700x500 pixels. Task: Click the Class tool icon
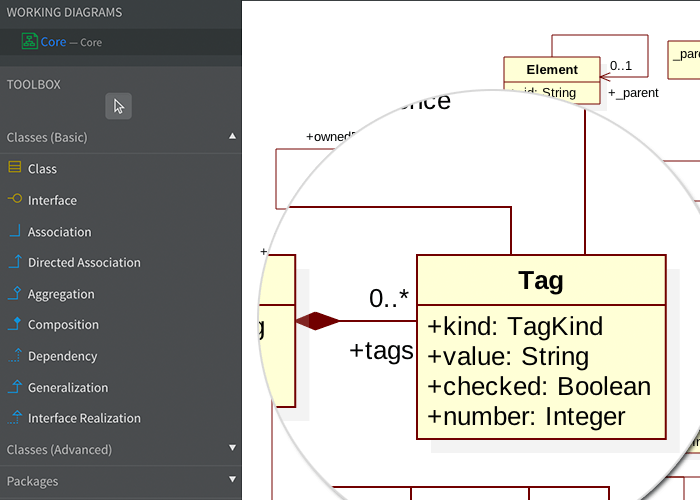pyautogui.click(x=15, y=167)
